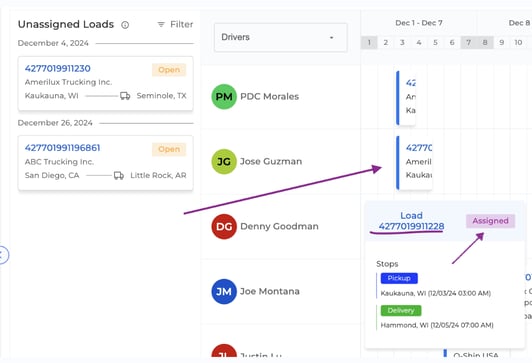Select driver name Joe Montana
The image size is (532, 363).
coord(270,291)
